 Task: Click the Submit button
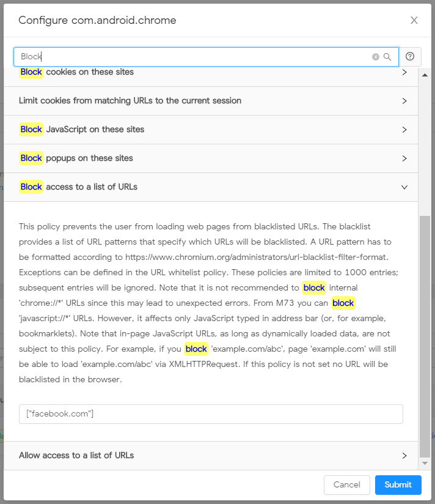(x=398, y=484)
